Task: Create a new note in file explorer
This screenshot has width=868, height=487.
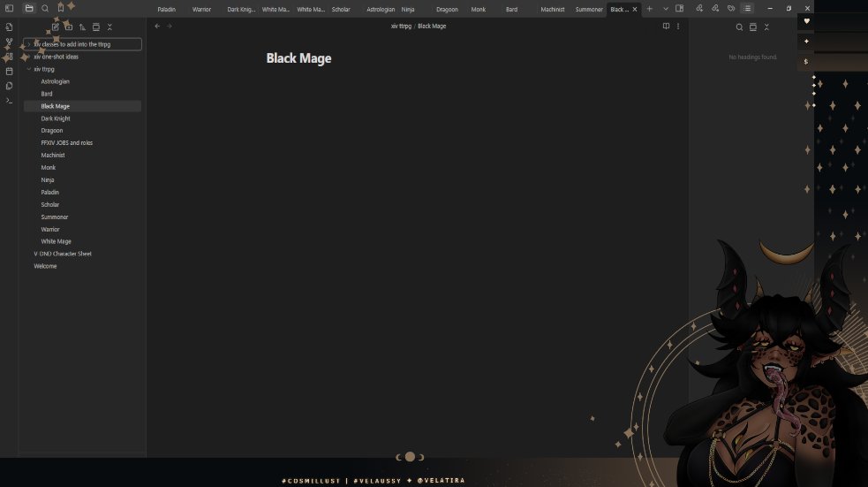Action: tap(56, 27)
